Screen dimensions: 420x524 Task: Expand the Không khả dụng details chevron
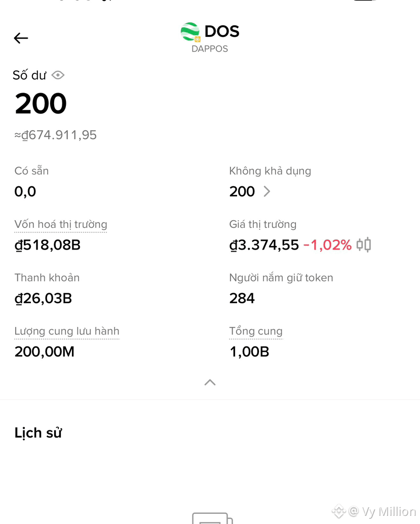[266, 191]
